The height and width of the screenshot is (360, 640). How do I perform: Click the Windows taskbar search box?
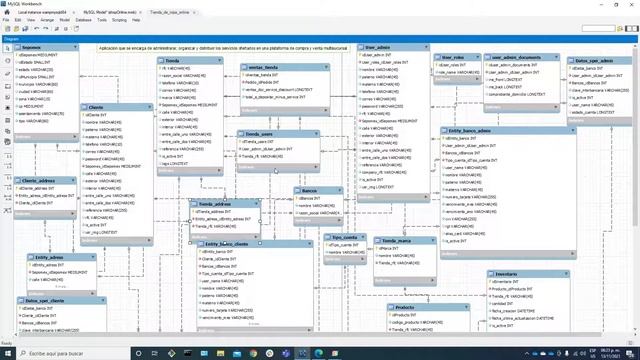pyautogui.click(x=73, y=353)
